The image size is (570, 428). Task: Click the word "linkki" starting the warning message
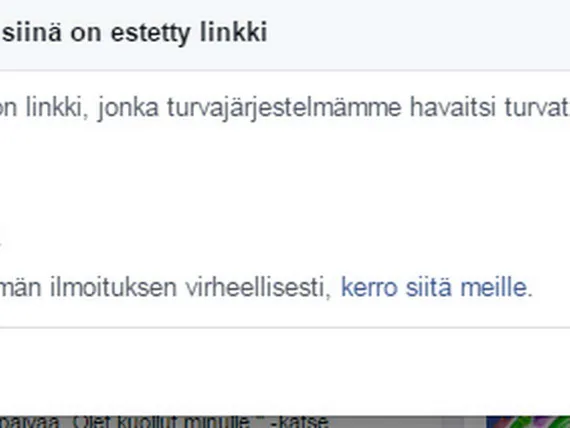[x=53, y=107]
